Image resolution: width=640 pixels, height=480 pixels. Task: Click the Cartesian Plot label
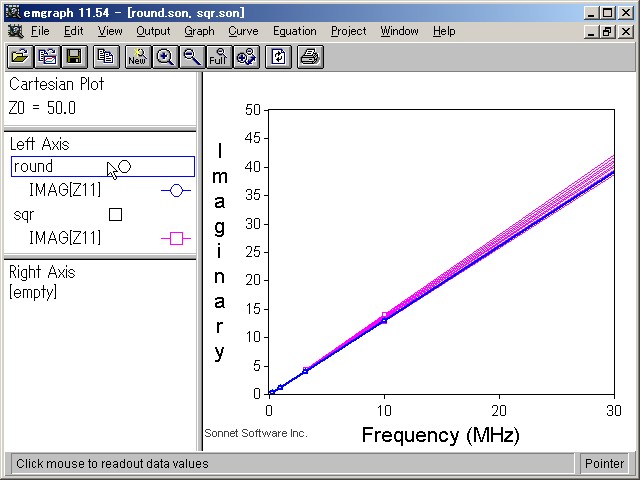click(x=56, y=84)
